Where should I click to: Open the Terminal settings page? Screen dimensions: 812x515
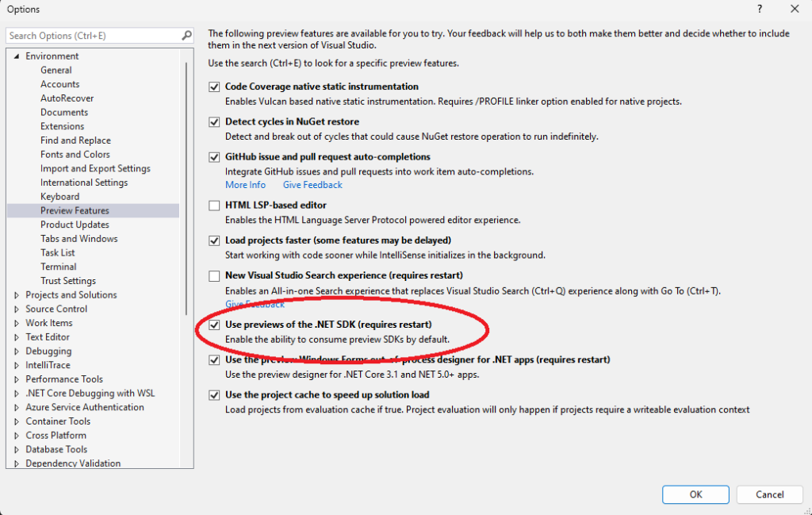click(x=58, y=266)
